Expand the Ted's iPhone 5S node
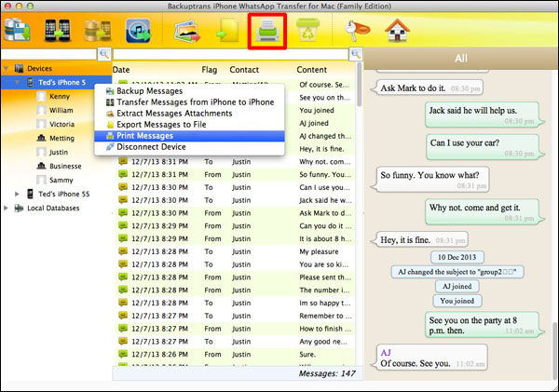The image size is (559, 392). [x=17, y=195]
